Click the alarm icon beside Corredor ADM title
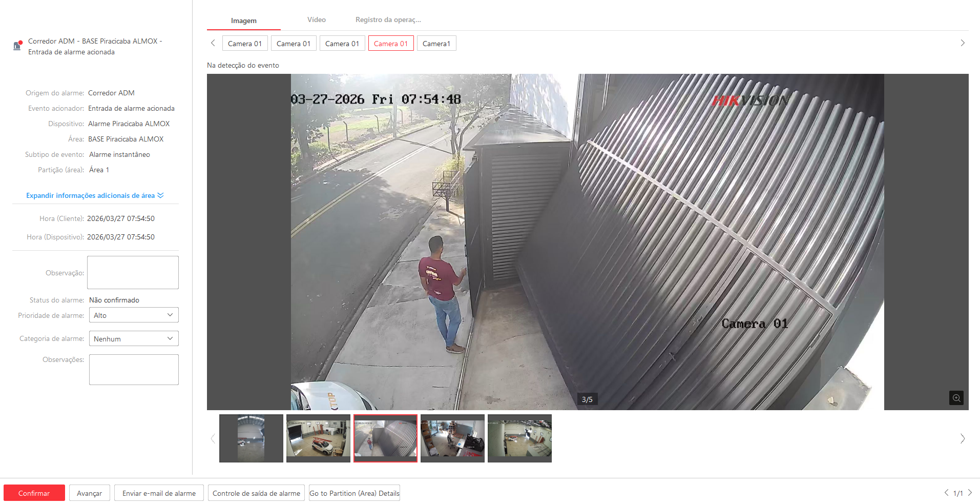This screenshot has width=980, height=504. click(x=17, y=46)
